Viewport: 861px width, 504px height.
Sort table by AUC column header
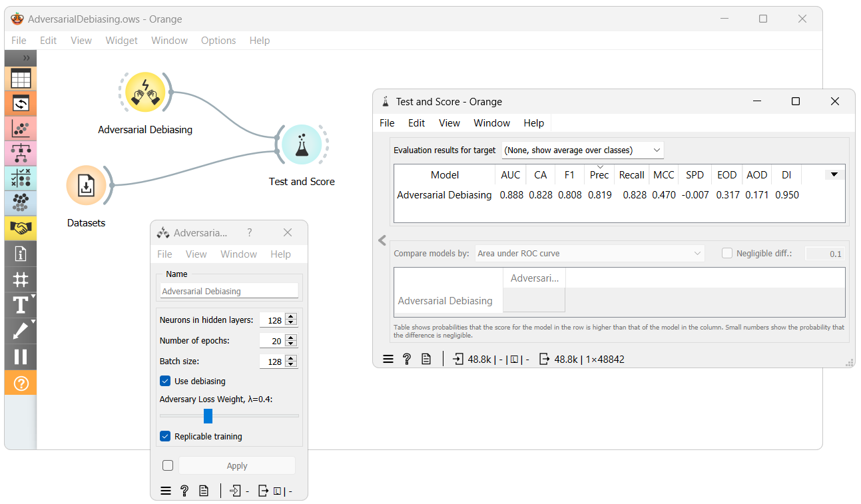[x=511, y=174]
